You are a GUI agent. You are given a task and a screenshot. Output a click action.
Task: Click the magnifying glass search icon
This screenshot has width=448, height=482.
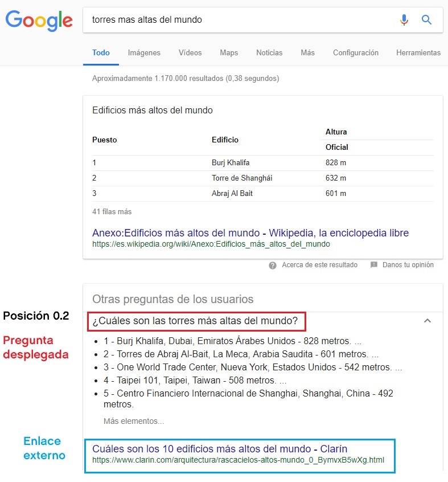(x=426, y=19)
